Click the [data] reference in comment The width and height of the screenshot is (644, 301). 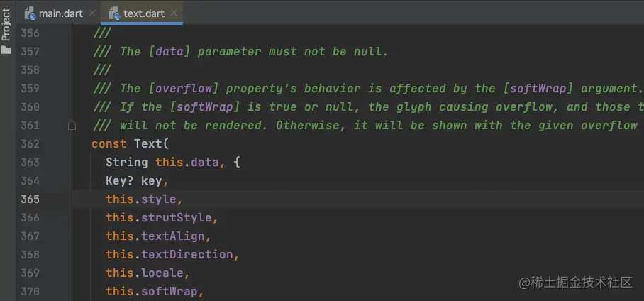(169, 52)
